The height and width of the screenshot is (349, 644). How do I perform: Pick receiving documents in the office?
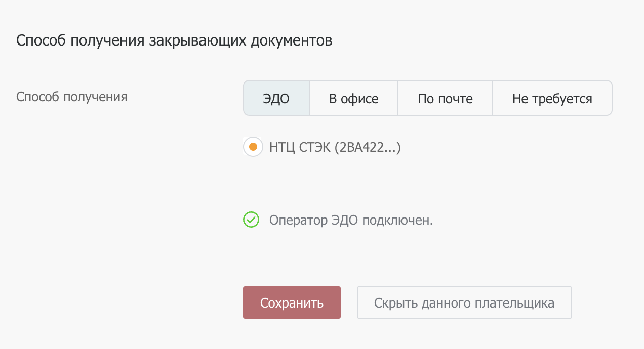coord(354,98)
